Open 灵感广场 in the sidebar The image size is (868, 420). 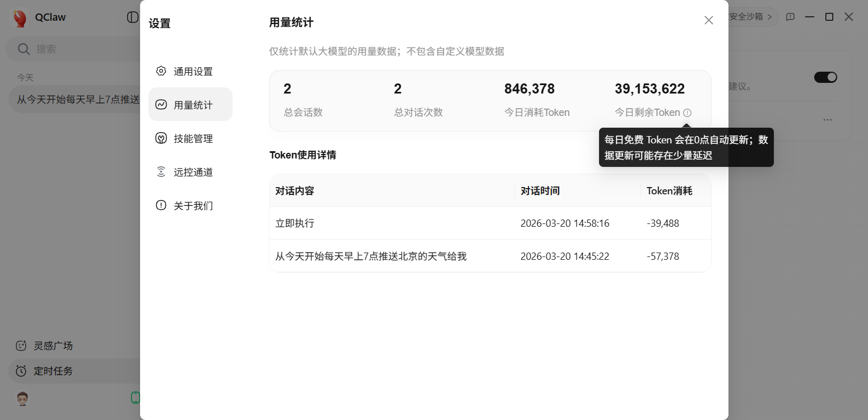(74, 346)
